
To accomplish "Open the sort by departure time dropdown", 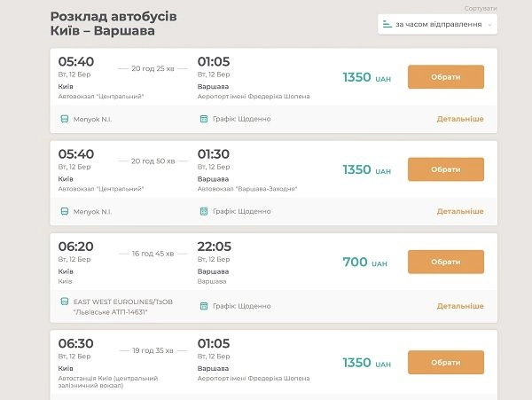I will pos(437,25).
